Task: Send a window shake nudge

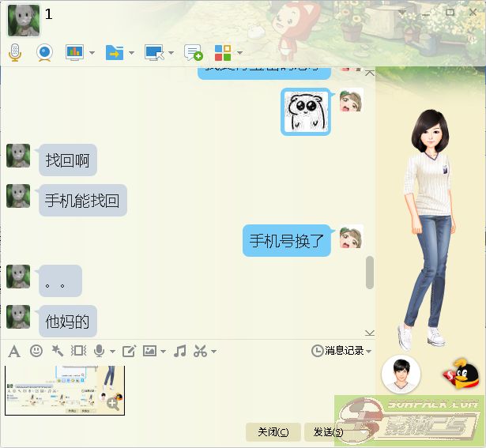Action: tap(78, 351)
